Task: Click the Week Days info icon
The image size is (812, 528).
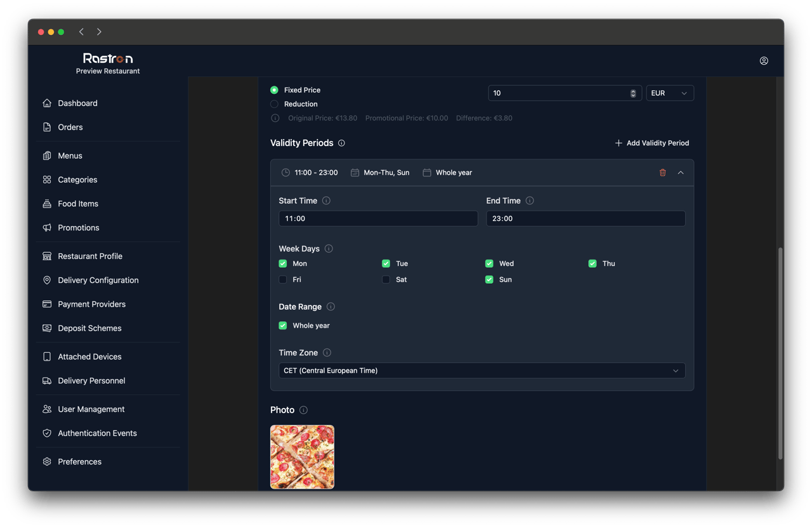Action: (329, 249)
